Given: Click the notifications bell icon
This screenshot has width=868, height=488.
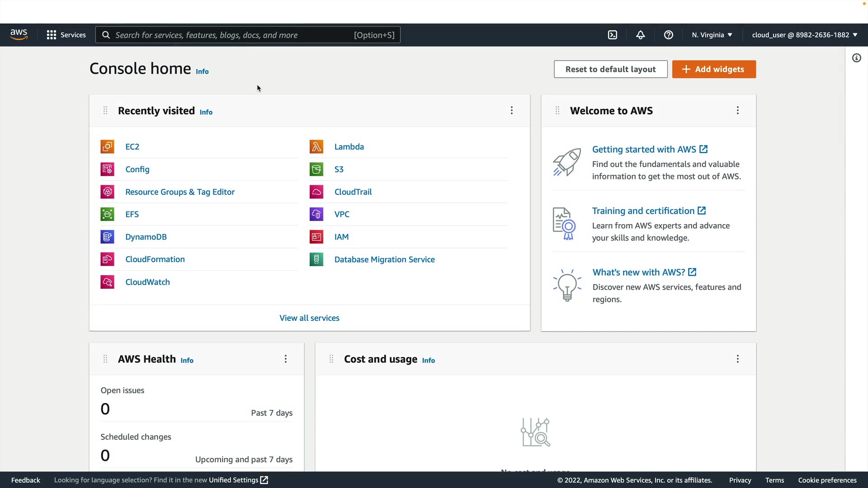Looking at the screenshot, I should point(640,35).
